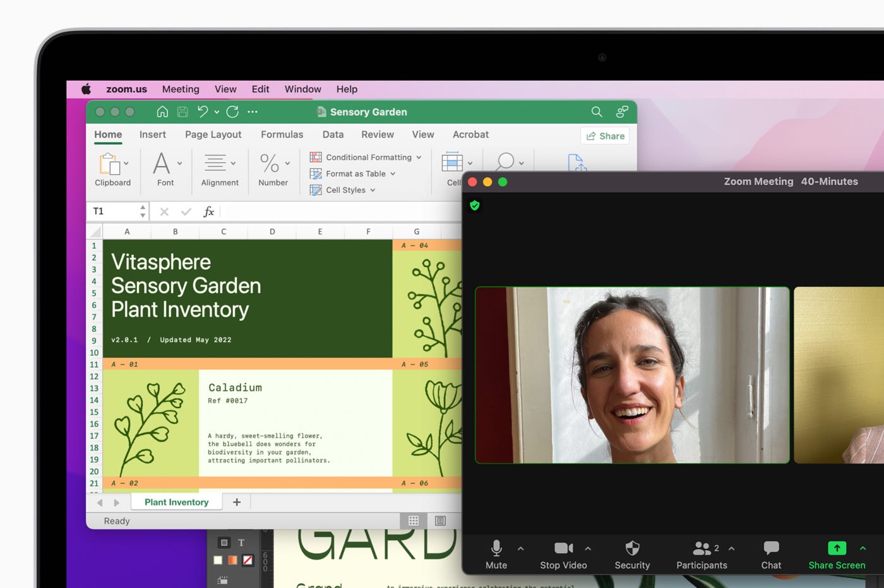Select Plant Inventory sheet tab
The image size is (884, 588).
pyautogui.click(x=177, y=502)
